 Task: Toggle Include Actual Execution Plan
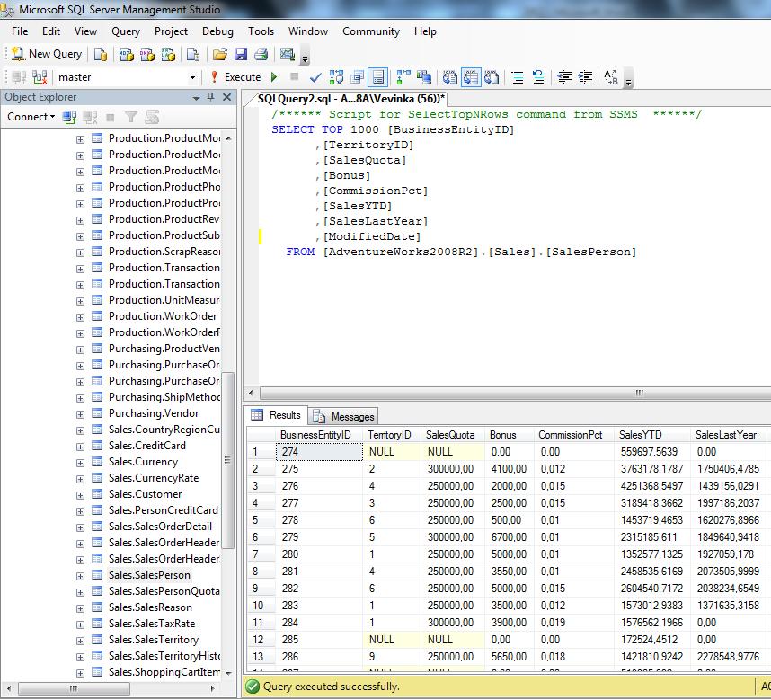(x=403, y=77)
